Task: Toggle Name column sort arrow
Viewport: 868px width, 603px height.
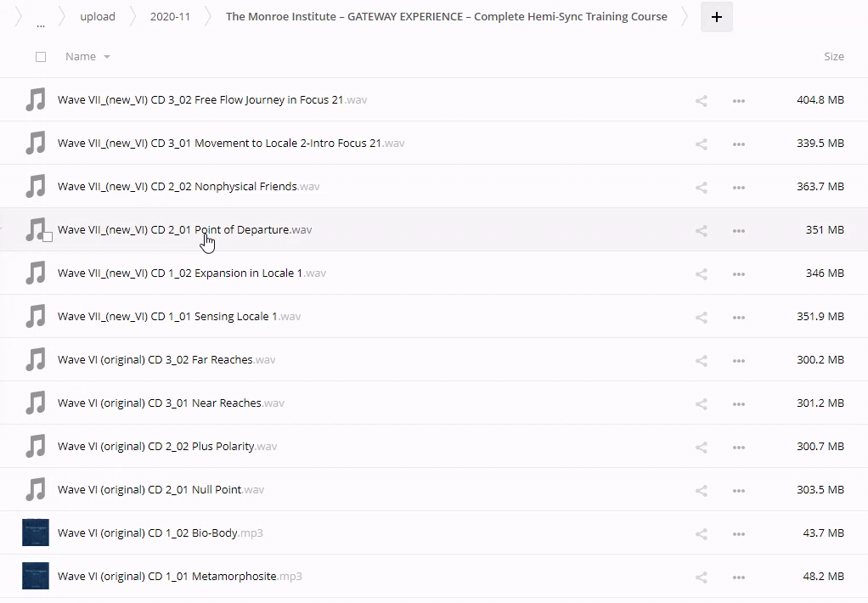Action: 107,57
